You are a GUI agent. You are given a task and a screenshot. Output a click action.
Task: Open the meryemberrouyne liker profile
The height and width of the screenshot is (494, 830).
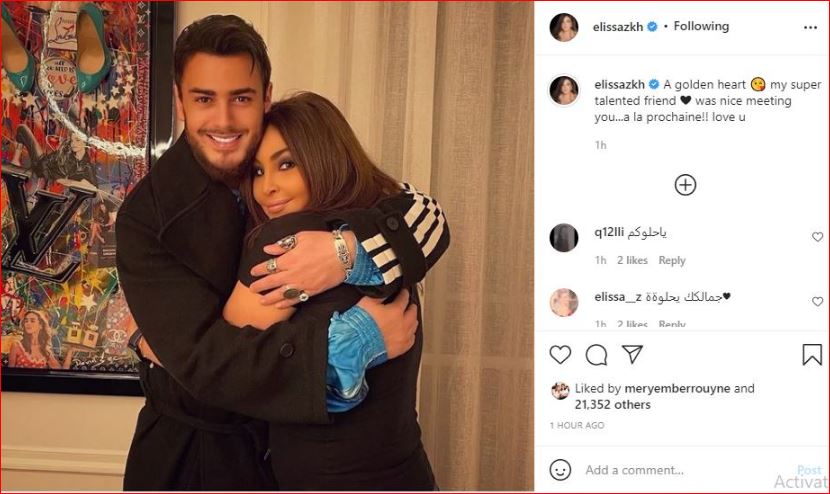pyautogui.click(x=677, y=388)
